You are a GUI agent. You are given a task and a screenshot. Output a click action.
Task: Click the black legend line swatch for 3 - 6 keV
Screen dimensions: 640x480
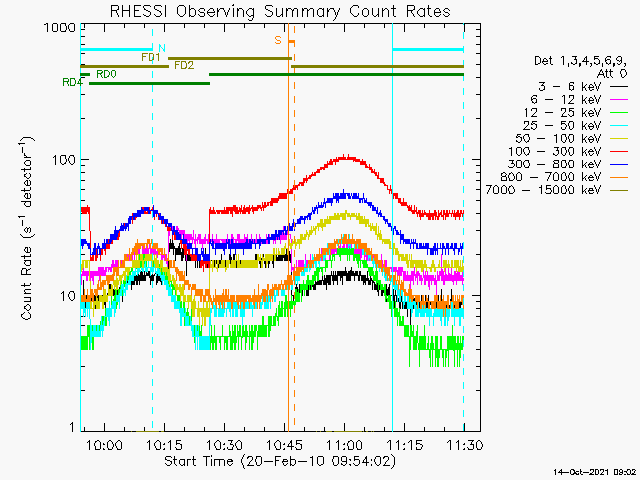click(619, 87)
